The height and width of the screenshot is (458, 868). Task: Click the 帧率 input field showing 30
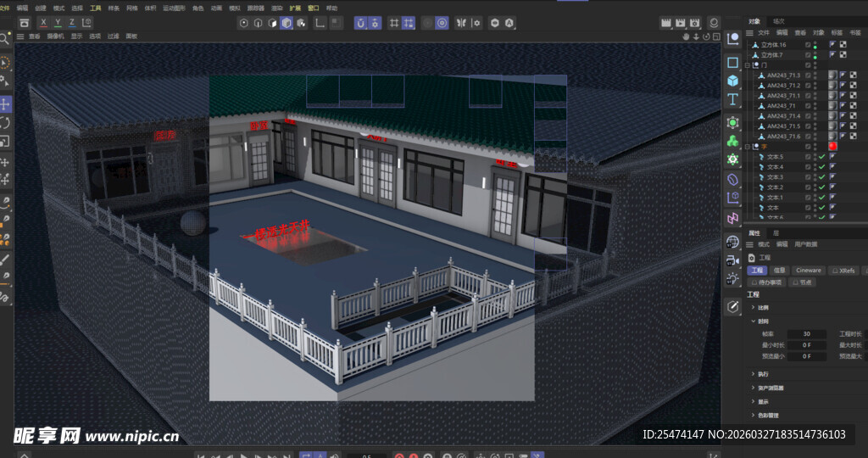(x=806, y=334)
